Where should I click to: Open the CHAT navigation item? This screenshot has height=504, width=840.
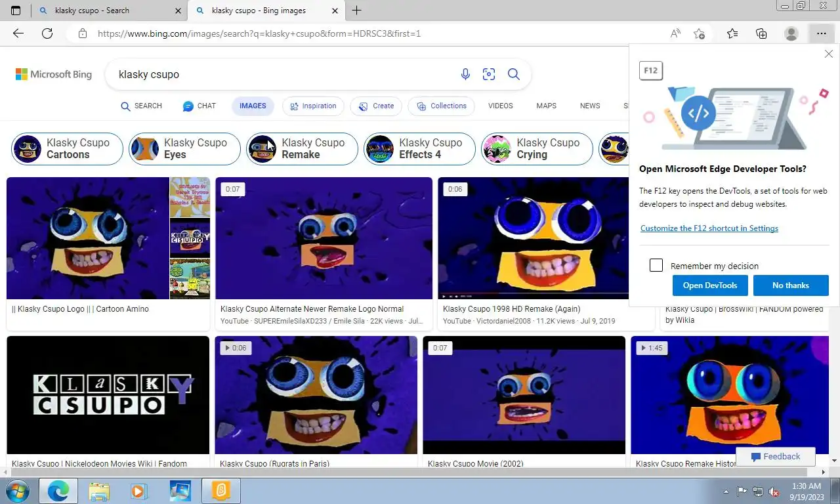(199, 106)
